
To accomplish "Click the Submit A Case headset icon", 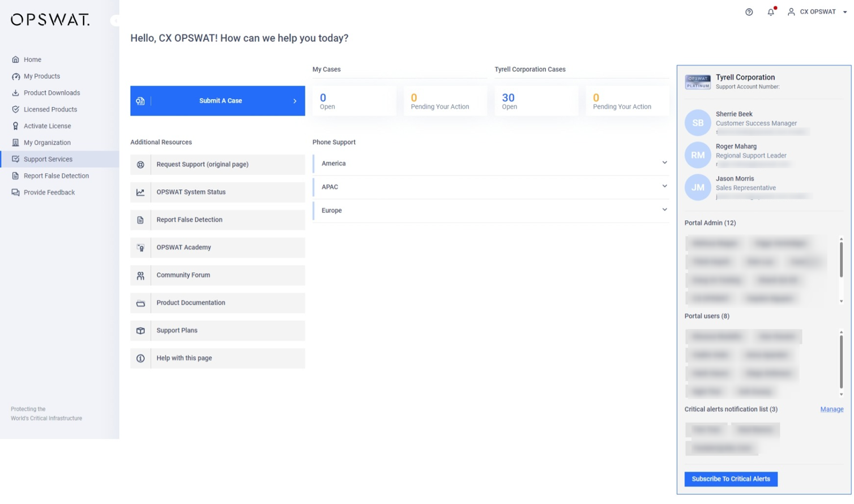I will [140, 101].
